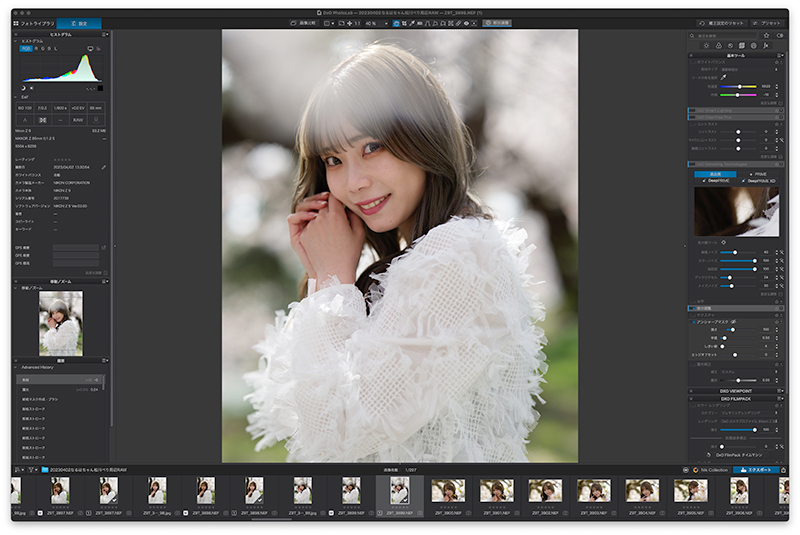Click the local adjustments button in toolbar

click(x=496, y=23)
